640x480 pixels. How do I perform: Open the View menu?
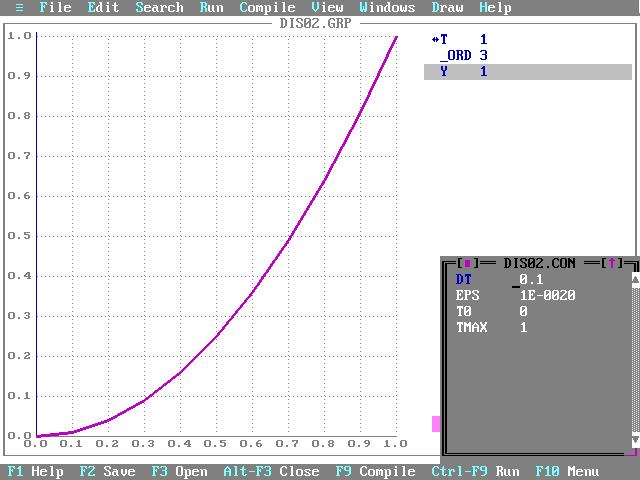(x=327, y=7)
